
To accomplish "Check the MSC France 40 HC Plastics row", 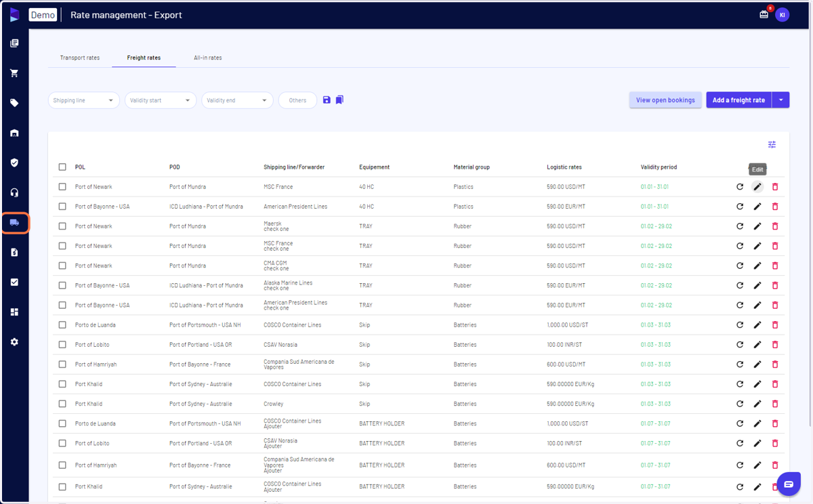I will pyautogui.click(x=62, y=186).
